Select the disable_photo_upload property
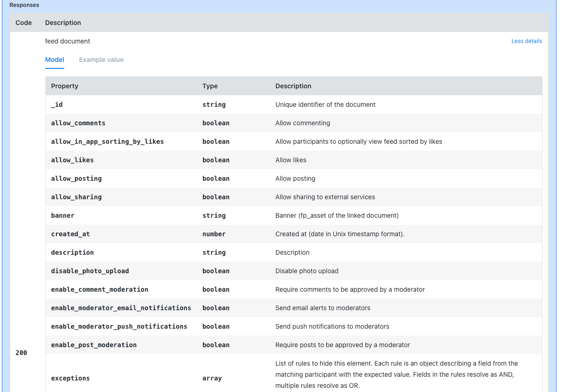 (90, 271)
